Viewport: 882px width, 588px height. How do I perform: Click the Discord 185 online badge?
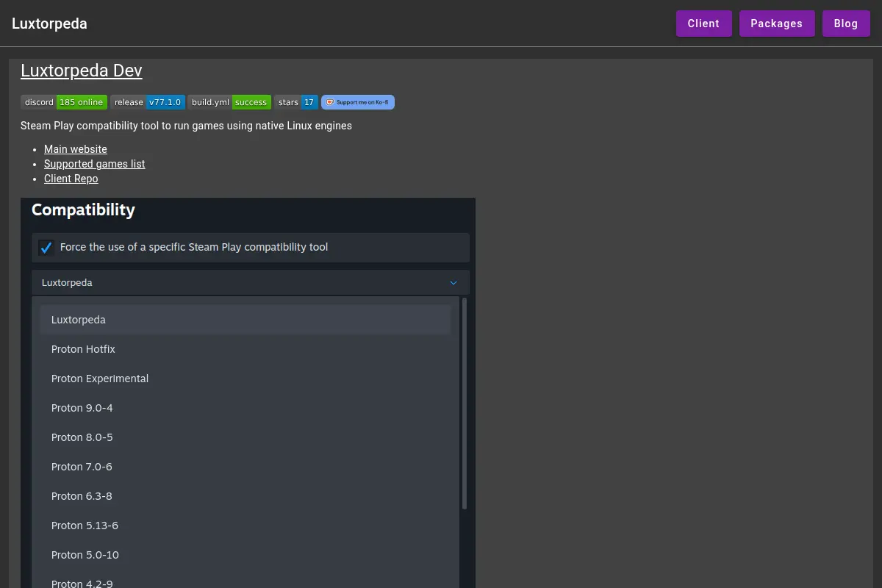[x=64, y=102]
